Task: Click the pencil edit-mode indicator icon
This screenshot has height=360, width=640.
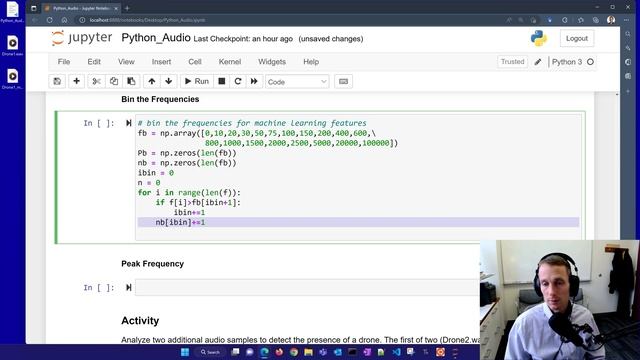Action: 538,62
